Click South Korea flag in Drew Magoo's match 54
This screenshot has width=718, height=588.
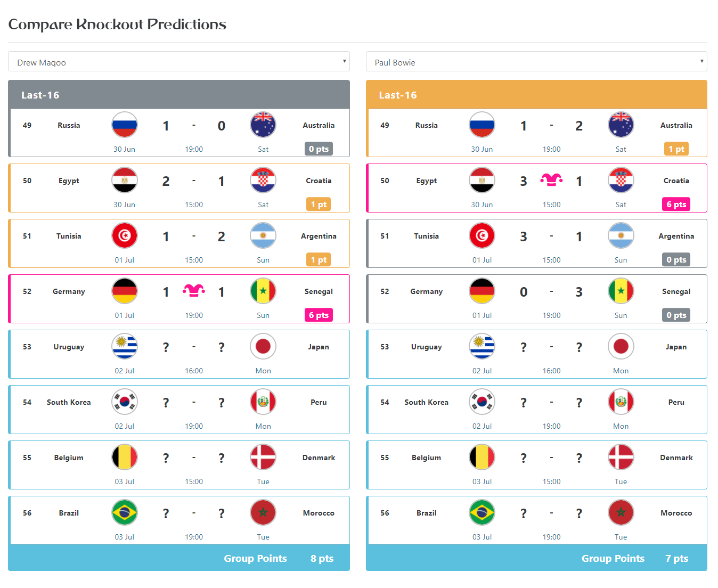click(125, 402)
